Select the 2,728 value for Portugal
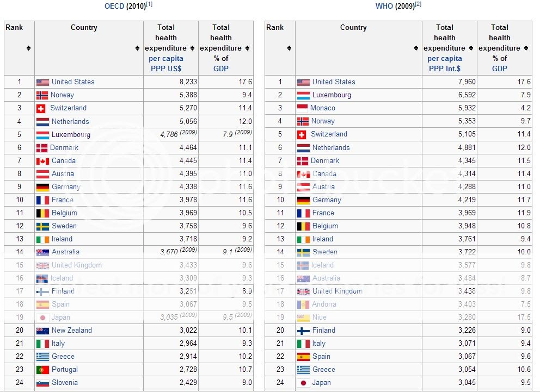Image resolution: width=540 pixels, height=392 pixels. [x=188, y=370]
